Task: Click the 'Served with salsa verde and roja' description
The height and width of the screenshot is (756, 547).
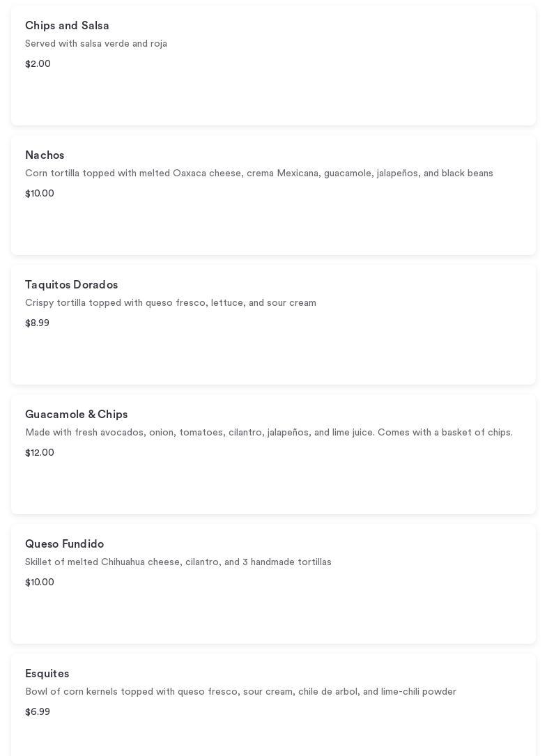Action: [x=96, y=44]
